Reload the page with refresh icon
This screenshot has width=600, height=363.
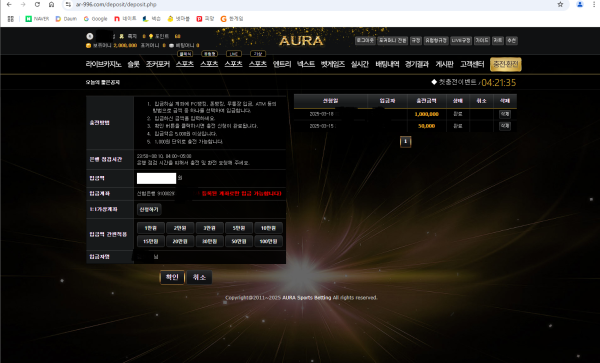[x=37, y=5]
